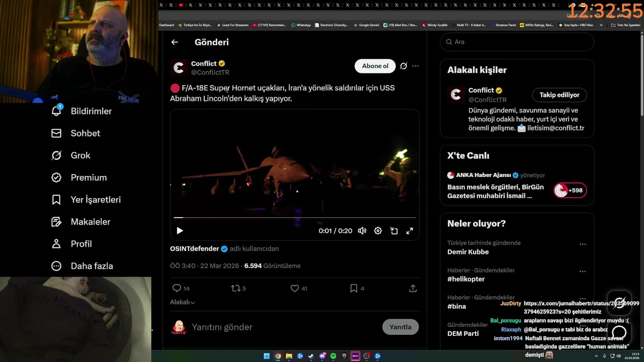Image resolution: width=644 pixels, height=362 pixels.
Task: Expand the video to fullscreen
Action: [x=410, y=231]
